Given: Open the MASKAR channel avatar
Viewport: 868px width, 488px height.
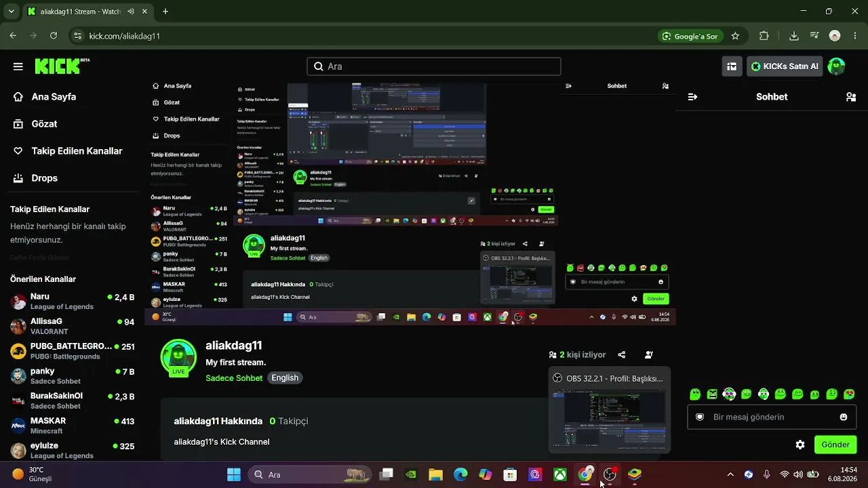Looking at the screenshot, I should click(18, 426).
